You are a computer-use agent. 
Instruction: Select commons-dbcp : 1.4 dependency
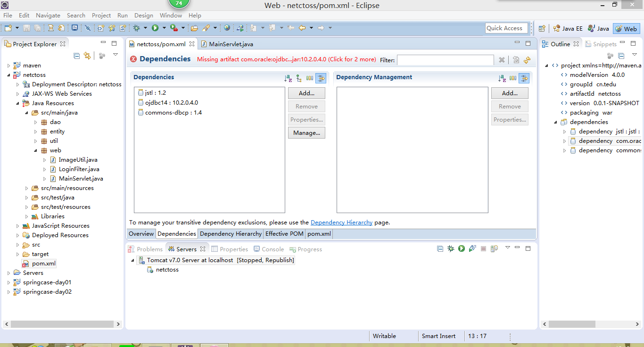[169, 113]
